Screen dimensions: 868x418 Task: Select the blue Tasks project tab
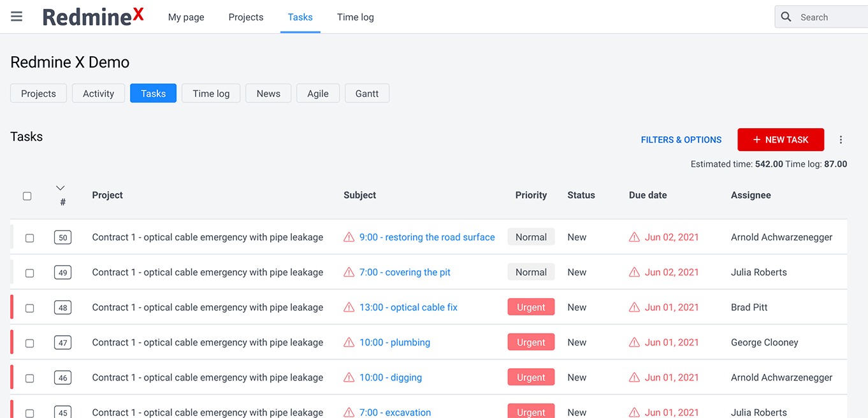153,93
